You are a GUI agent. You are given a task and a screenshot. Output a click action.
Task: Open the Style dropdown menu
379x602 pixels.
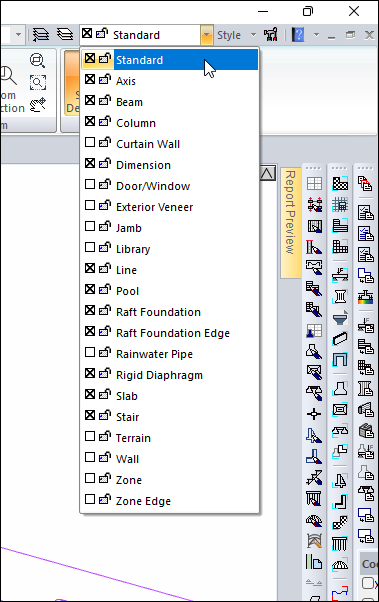pos(237,35)
